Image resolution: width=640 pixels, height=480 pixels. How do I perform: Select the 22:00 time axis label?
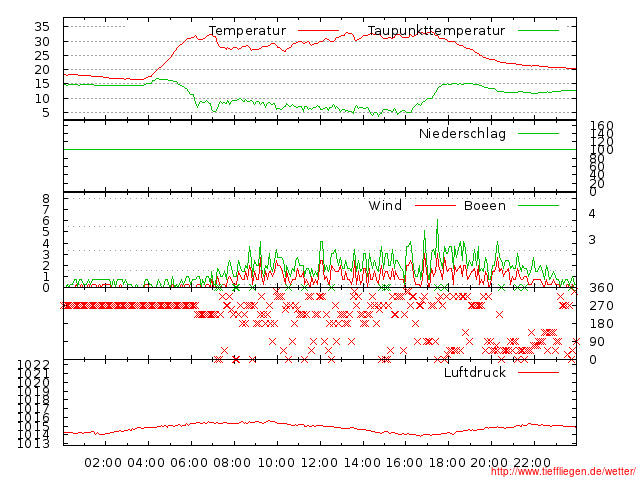click(x=534, y=462)
